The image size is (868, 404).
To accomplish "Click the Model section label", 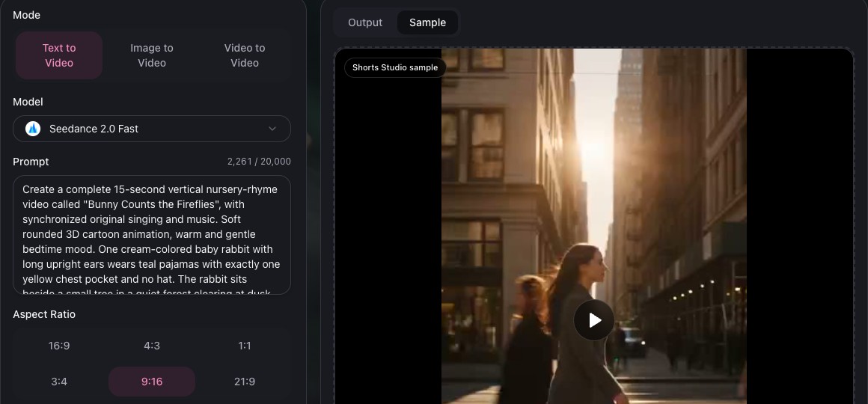I will [28, 102].
